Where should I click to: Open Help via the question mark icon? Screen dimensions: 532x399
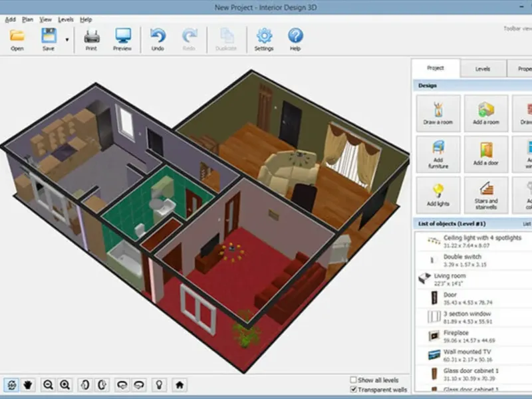coord(295,40)
